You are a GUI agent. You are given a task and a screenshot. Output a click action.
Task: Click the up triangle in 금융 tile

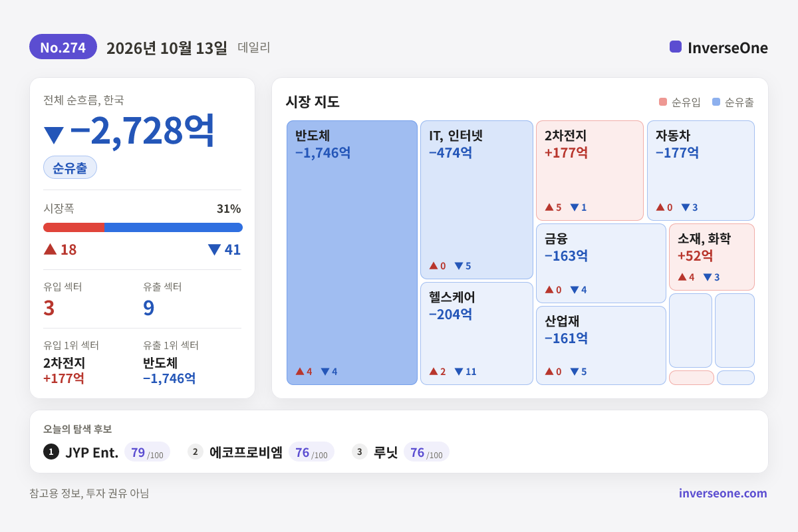[549, 289]
